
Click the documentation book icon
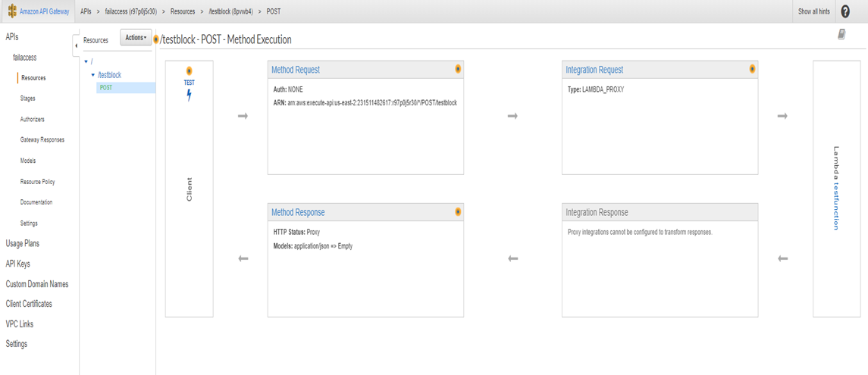point(841,35)
